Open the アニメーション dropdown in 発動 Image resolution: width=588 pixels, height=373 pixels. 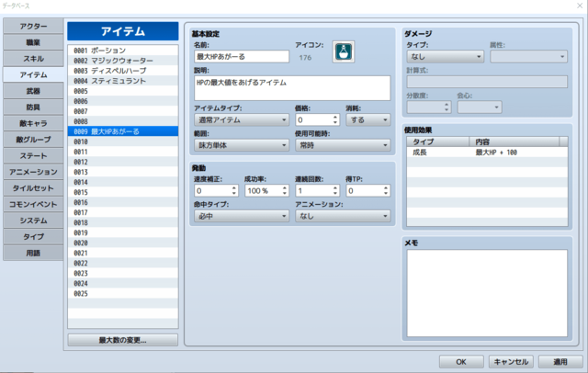(x=343, y=216)
